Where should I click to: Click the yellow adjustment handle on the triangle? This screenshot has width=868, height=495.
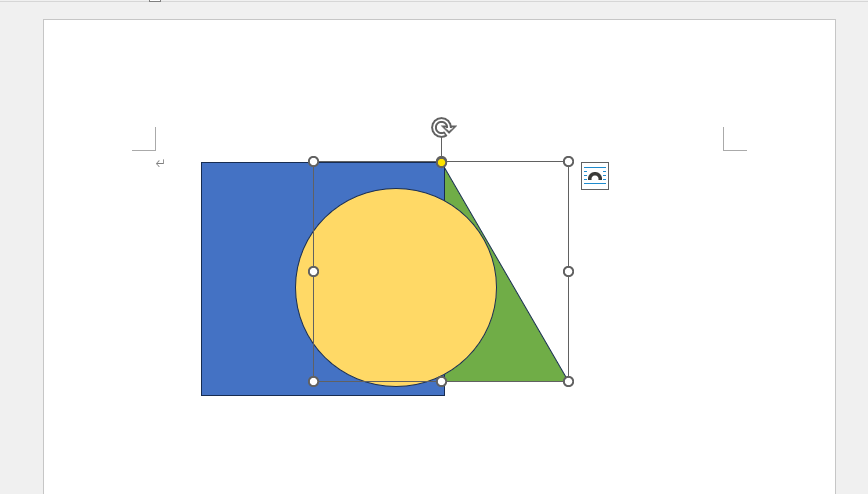click(x=441, y=162)
